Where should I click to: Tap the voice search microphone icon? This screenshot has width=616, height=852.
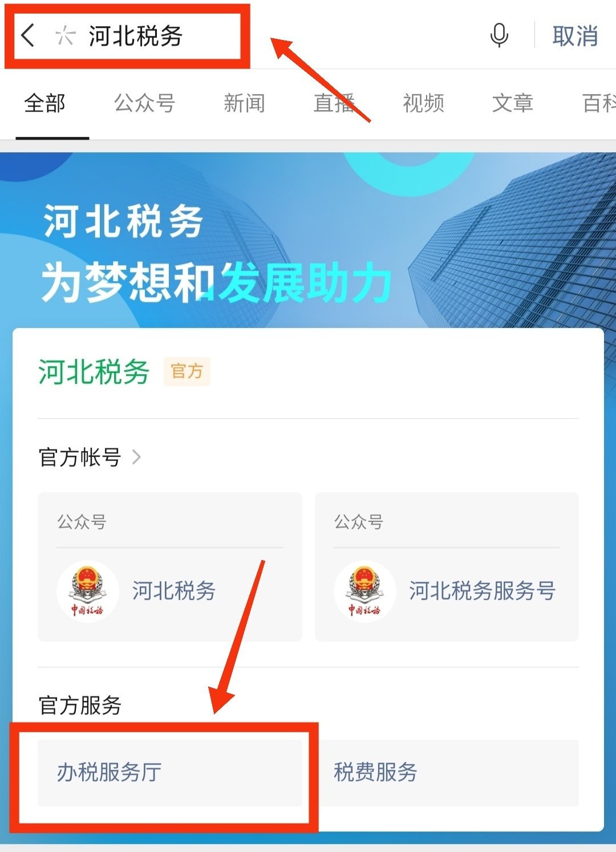(x=499, y=35)
